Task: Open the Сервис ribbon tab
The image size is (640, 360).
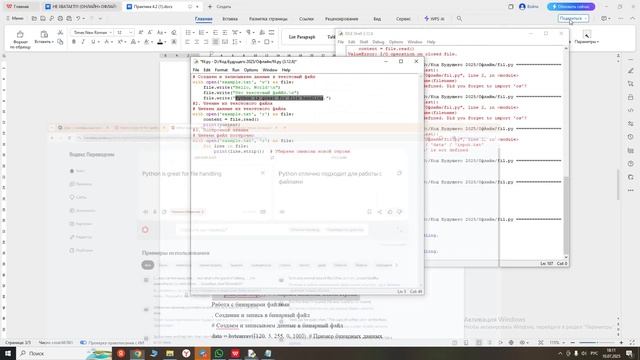Action: click(x=403, y=19)
